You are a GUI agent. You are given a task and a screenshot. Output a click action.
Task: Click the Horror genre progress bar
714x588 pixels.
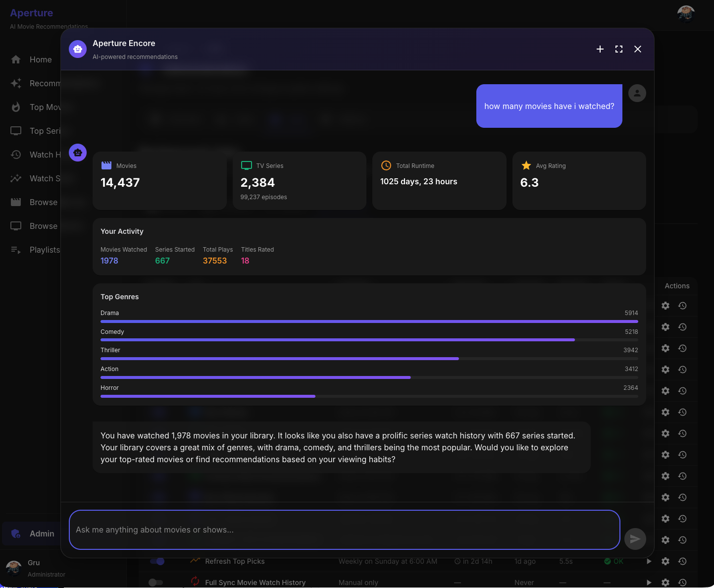(369, 396)
